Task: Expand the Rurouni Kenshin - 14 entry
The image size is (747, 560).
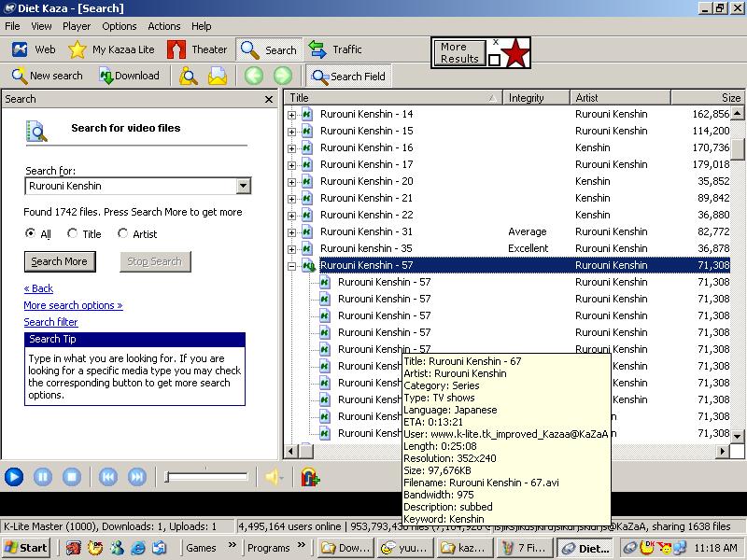Action: click(291, 115)
